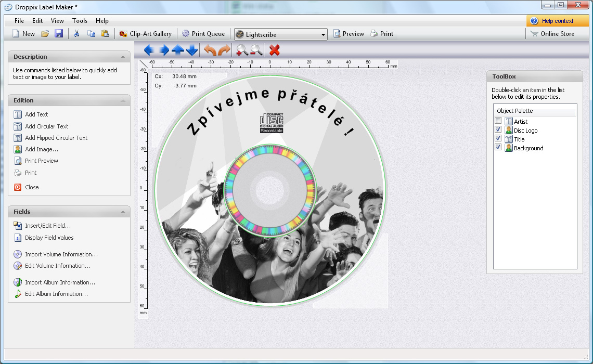593x364 pixels.
Task: Click the undo arrow icon
Action: coord(210,50)
